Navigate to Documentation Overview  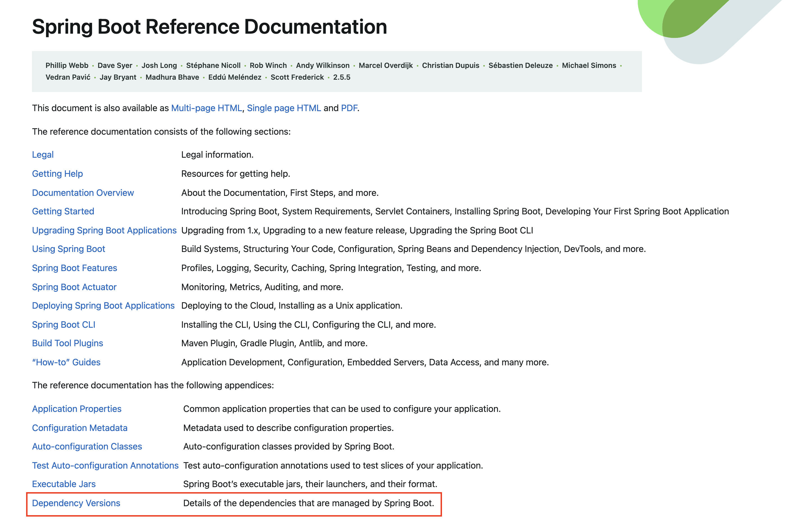83,193
